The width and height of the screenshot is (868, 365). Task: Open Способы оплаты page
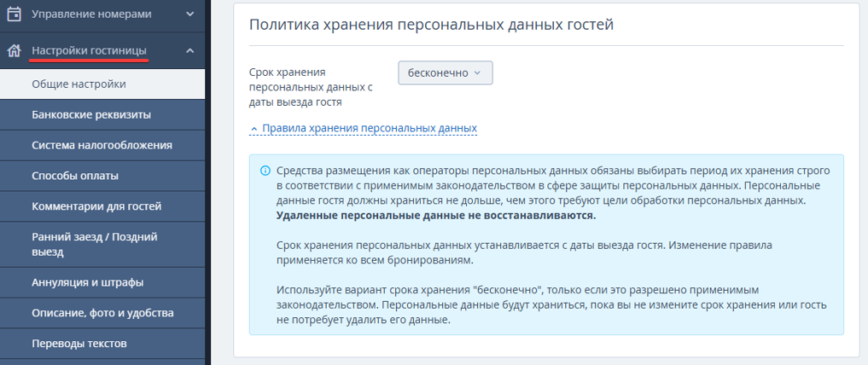coord(102,176)
